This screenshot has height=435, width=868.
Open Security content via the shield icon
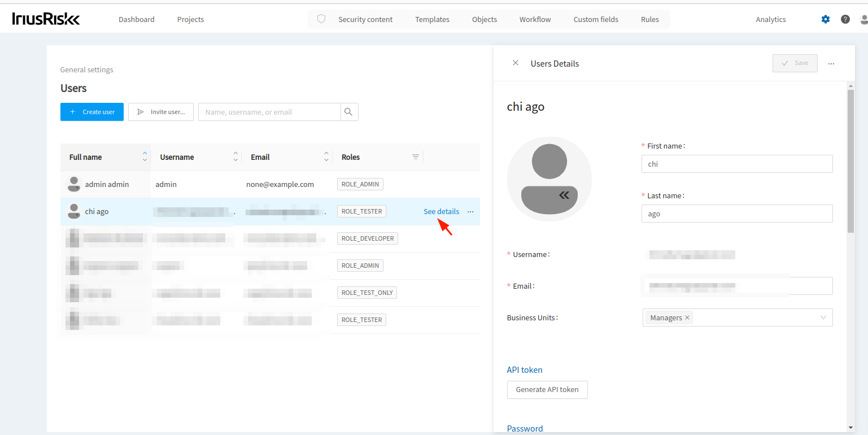(321, 18)
